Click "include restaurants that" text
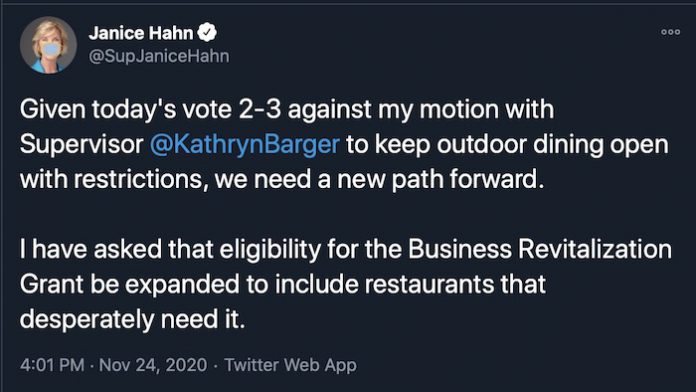696x392 pixels. coord(410,284)
